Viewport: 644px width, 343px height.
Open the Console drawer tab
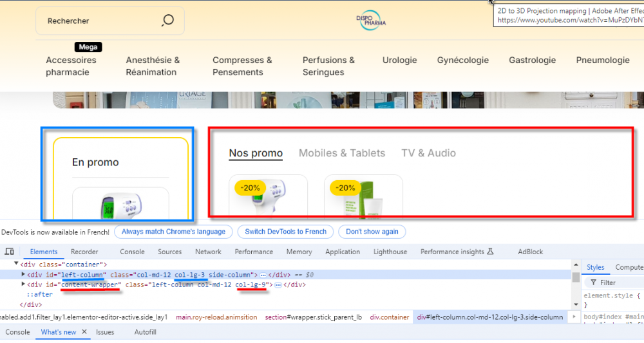(17, 332)
